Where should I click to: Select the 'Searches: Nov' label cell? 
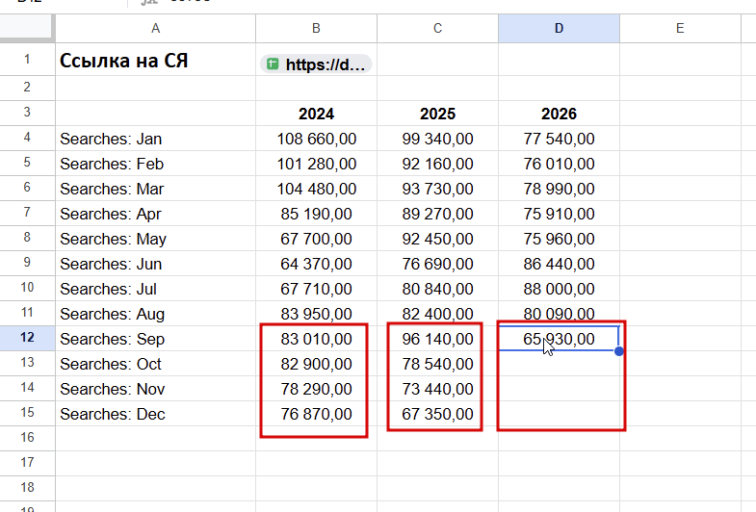(x=155, y=389)
